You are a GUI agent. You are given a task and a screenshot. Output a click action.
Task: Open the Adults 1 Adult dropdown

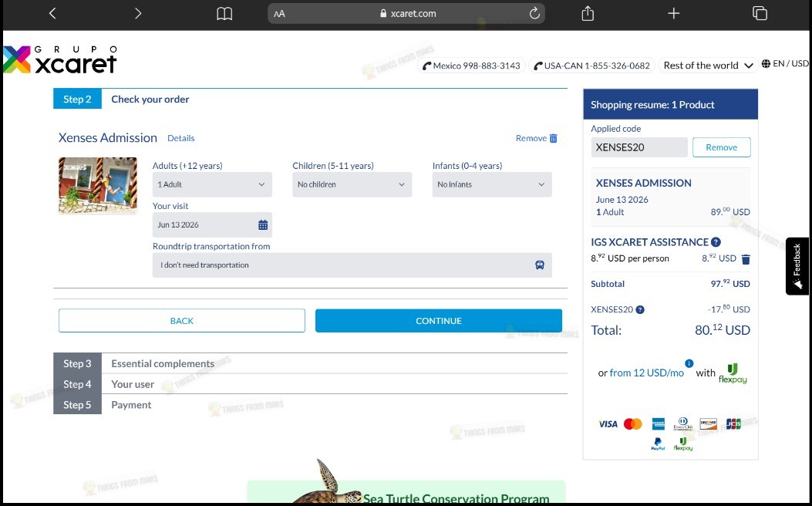coord(212,184)
